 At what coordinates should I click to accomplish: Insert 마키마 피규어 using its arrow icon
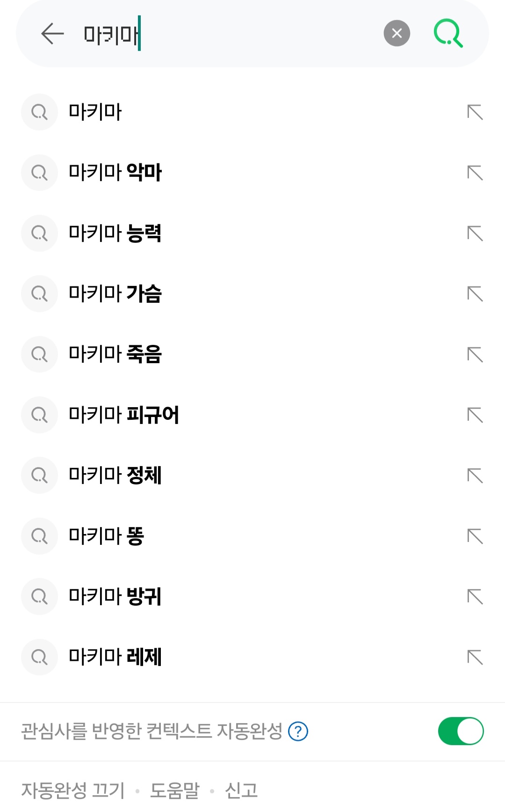(475, 415)
